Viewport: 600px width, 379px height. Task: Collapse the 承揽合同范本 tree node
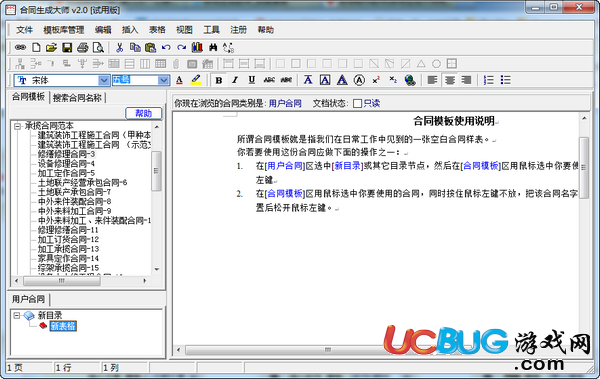coord(17,126)
